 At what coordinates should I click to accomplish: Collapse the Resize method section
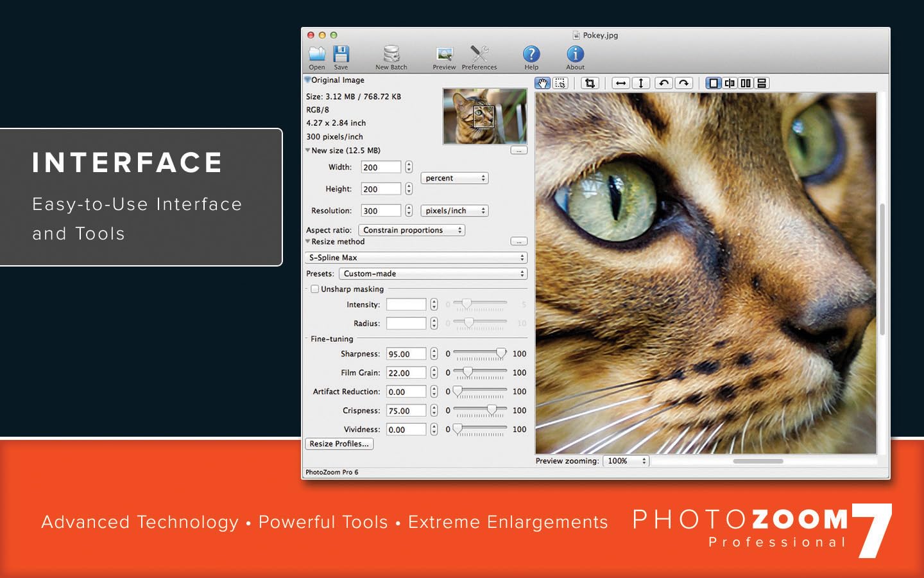pos(307,241)
